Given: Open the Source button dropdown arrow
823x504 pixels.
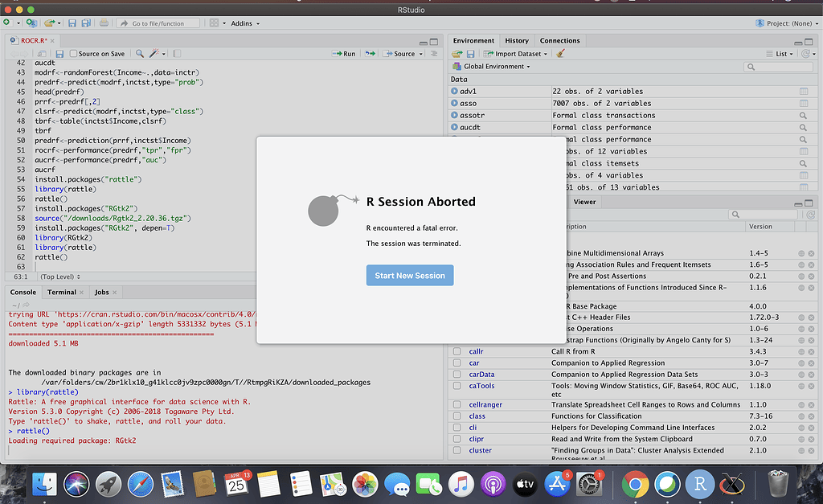Looking at the screenshot, I should 421,54.
